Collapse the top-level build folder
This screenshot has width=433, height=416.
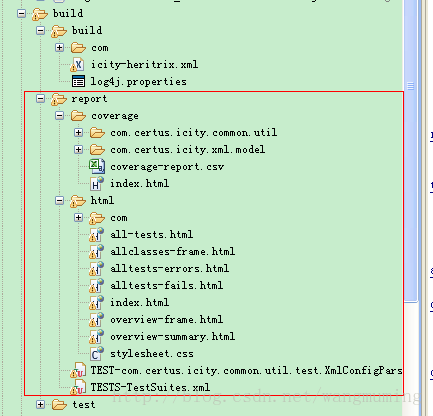coord(21,14)
